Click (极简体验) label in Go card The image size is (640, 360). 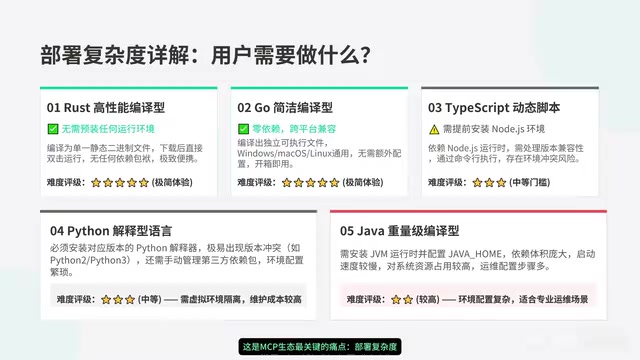[362, 182]
